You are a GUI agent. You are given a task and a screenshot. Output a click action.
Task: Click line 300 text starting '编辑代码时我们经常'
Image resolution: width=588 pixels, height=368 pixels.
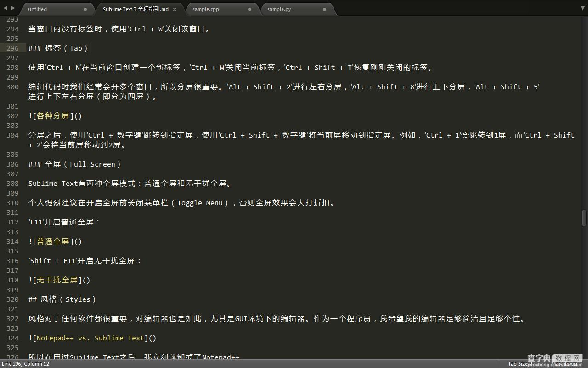pos(284,92)
